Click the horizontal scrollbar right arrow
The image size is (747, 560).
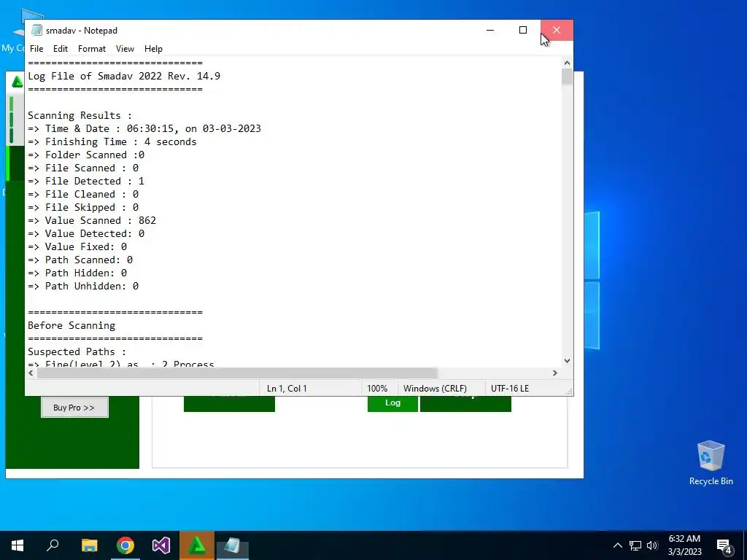[x=554, y=373]
